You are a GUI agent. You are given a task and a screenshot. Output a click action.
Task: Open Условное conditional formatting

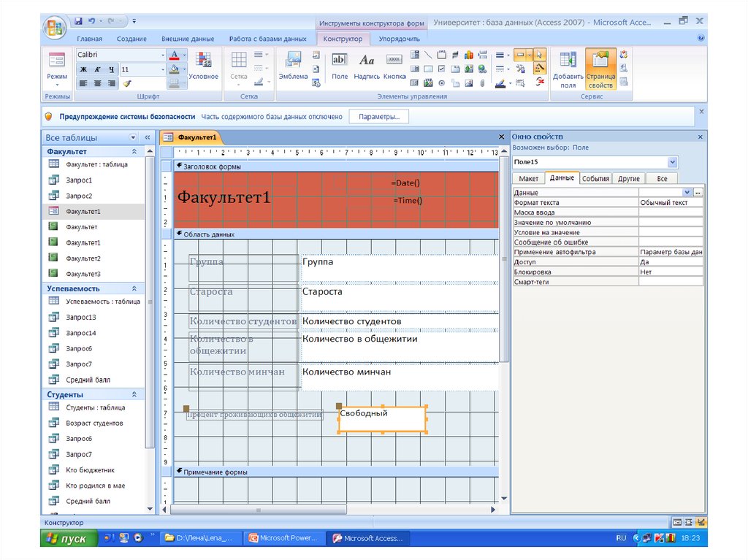pyautogui.click(x=203, y=65)
